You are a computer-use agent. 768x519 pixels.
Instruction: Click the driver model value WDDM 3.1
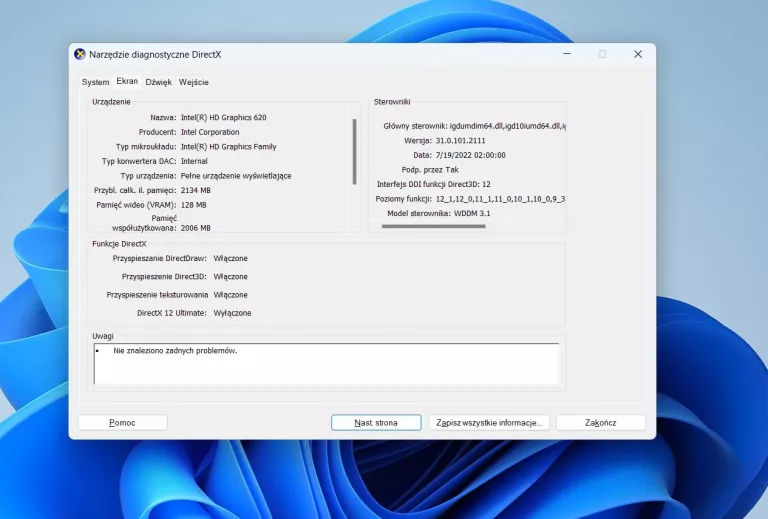pyautogui.click(x=472, y=213)
